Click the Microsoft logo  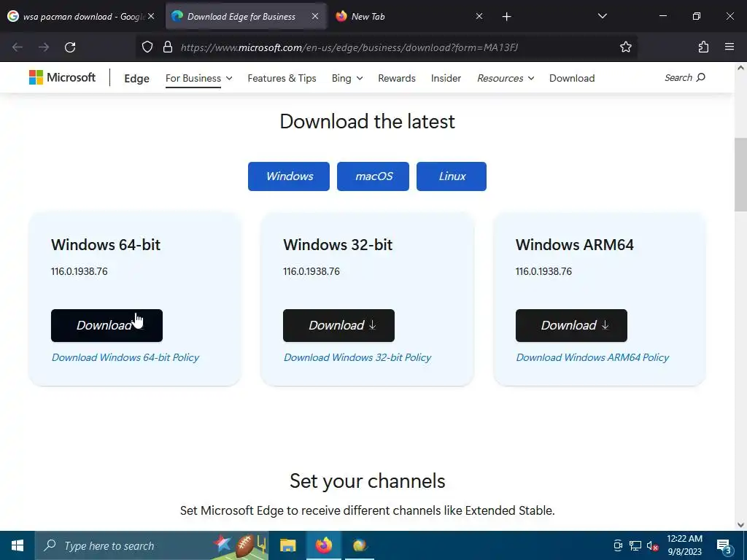63,77
